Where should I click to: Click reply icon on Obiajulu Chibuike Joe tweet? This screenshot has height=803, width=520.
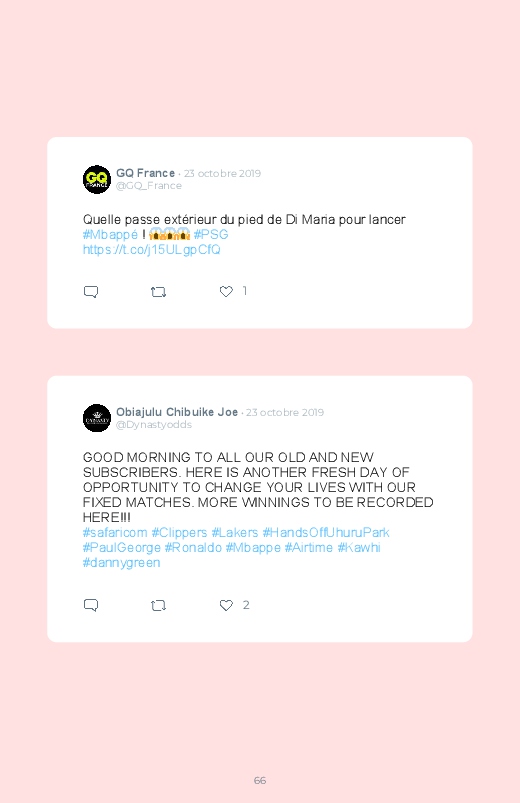(91, 605)
